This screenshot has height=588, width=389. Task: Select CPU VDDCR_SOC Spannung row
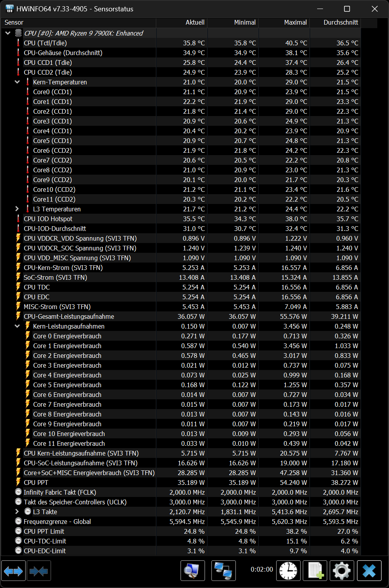(x=181, y=248)
